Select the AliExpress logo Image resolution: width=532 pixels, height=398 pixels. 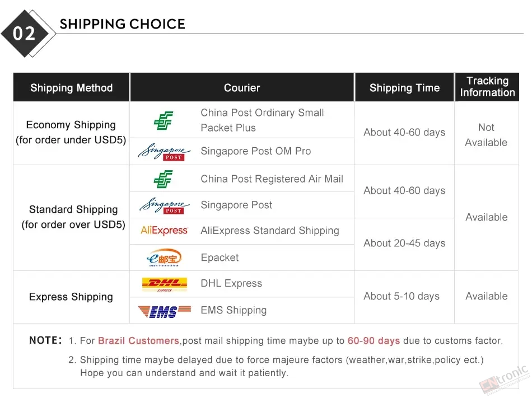164,231
